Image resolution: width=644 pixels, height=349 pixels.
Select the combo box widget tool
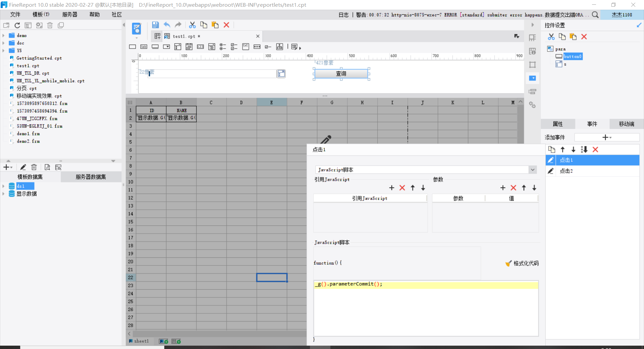pos(166,47)
